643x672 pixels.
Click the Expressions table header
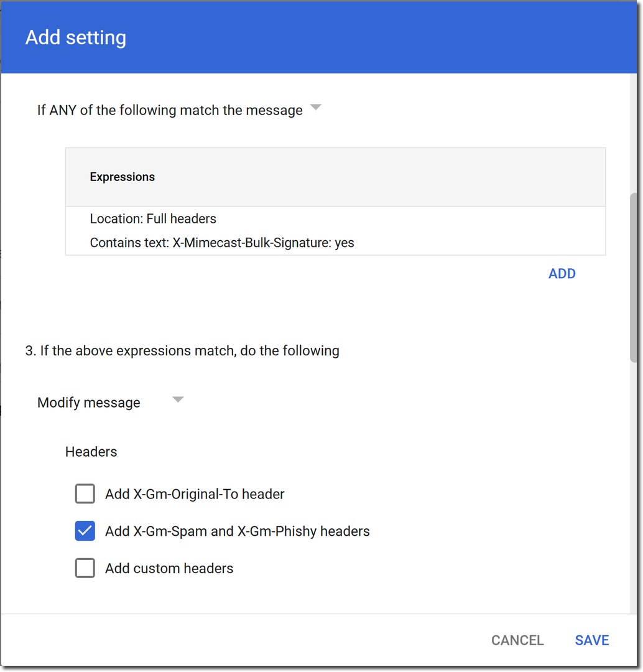click(x=122, y=177)
